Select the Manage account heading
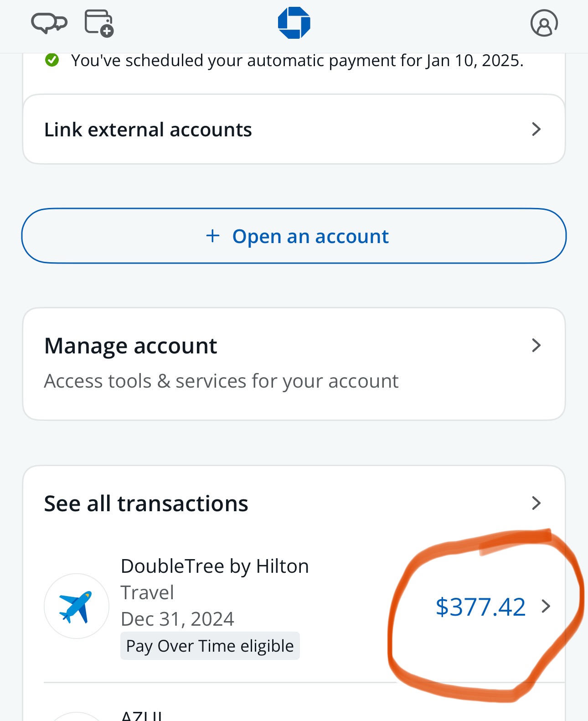This screenshot has width=588, height=721. (130, 346)
